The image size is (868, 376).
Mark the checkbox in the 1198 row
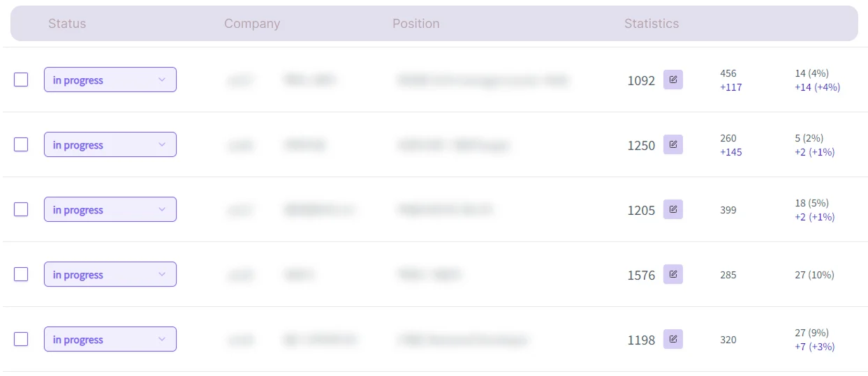21,339
